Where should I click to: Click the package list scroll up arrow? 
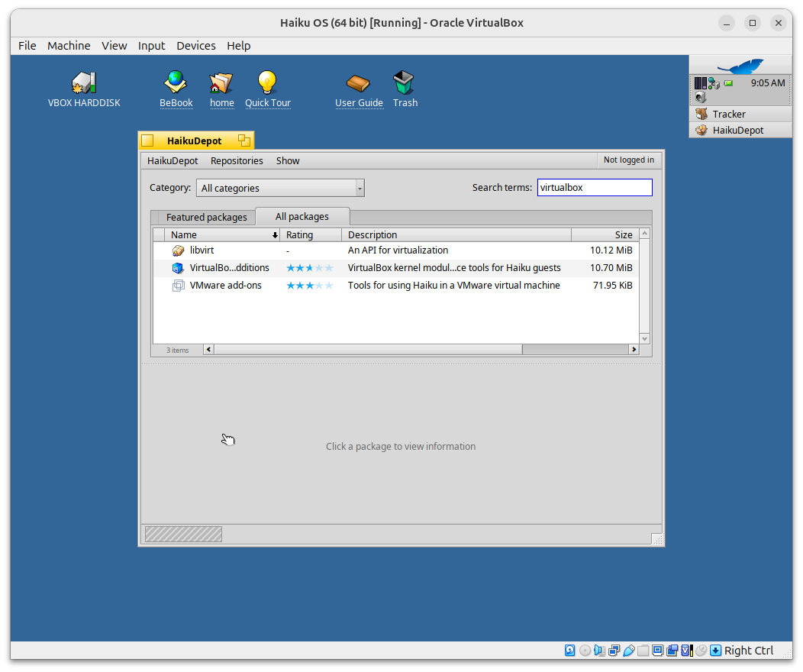(x=645, y=234)
